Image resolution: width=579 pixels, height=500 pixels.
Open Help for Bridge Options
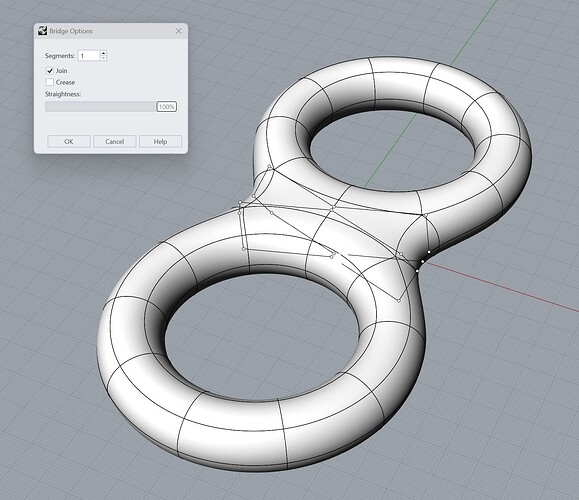click(x=160, y=141)
